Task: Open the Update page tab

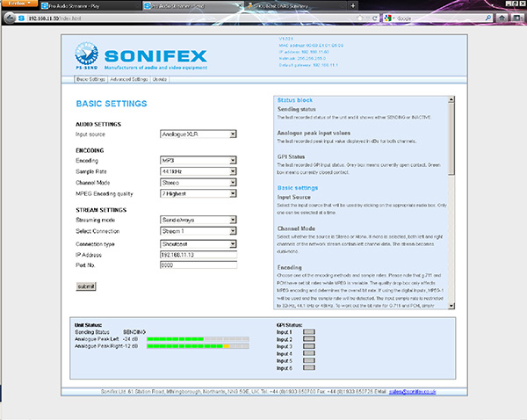Action: coord(160,79)
